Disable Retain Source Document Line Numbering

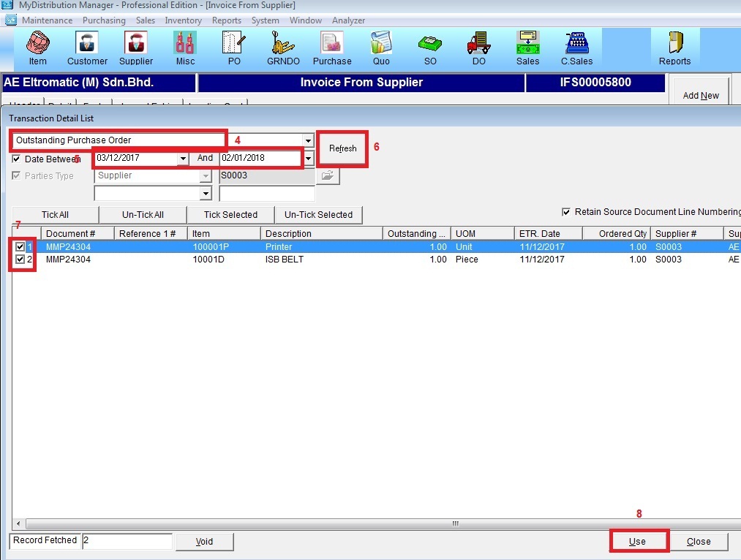pyautogui.click(x=565, y=212)
